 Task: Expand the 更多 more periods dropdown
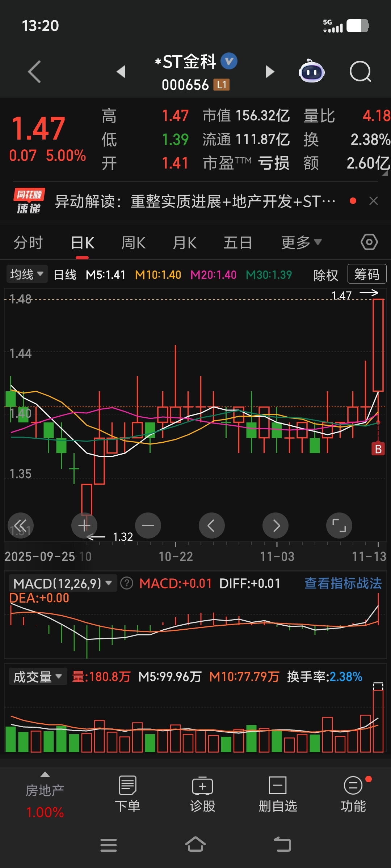[301, 242]
